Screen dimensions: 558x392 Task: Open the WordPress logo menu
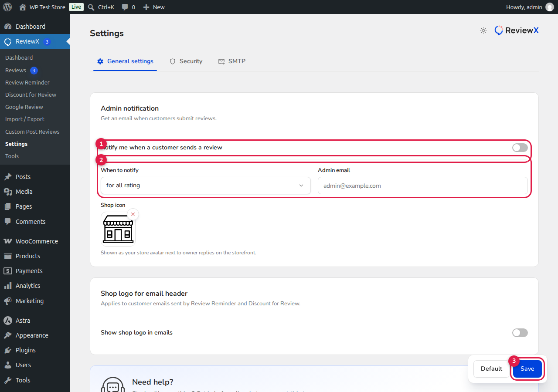tap(7, 7)
